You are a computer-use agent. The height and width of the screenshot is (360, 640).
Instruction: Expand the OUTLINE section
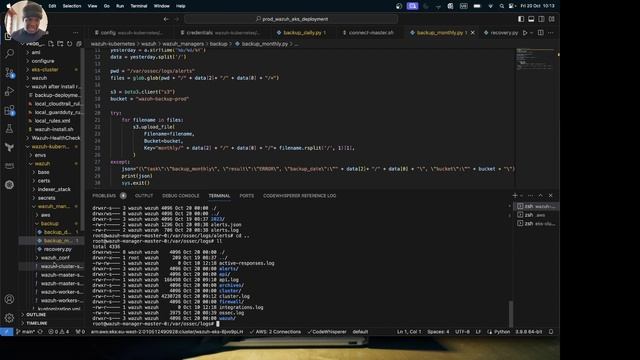(36, 315)
